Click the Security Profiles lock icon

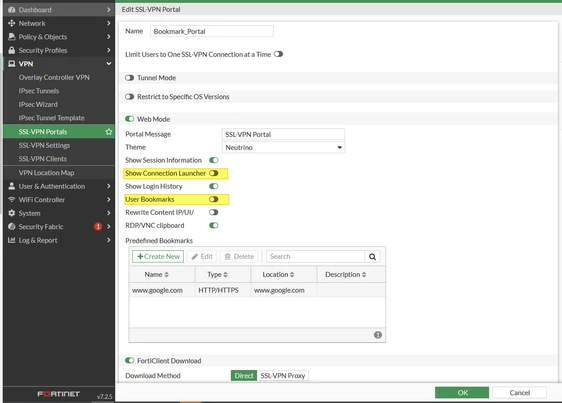point(11,50)
